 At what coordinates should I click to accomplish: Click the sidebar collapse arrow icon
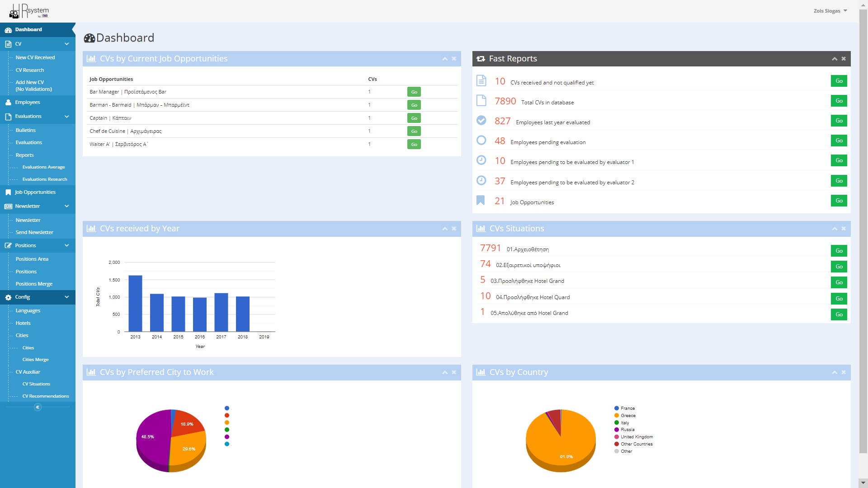(38, 408)
